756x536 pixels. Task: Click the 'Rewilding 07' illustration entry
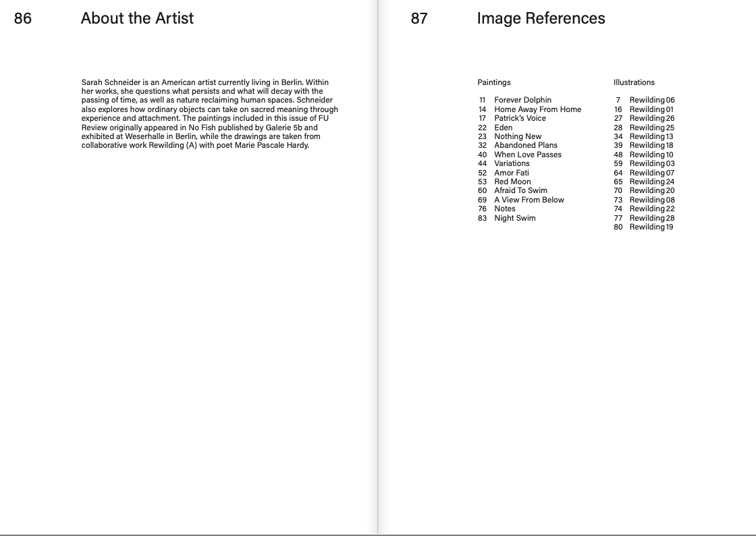coord(652,173)
